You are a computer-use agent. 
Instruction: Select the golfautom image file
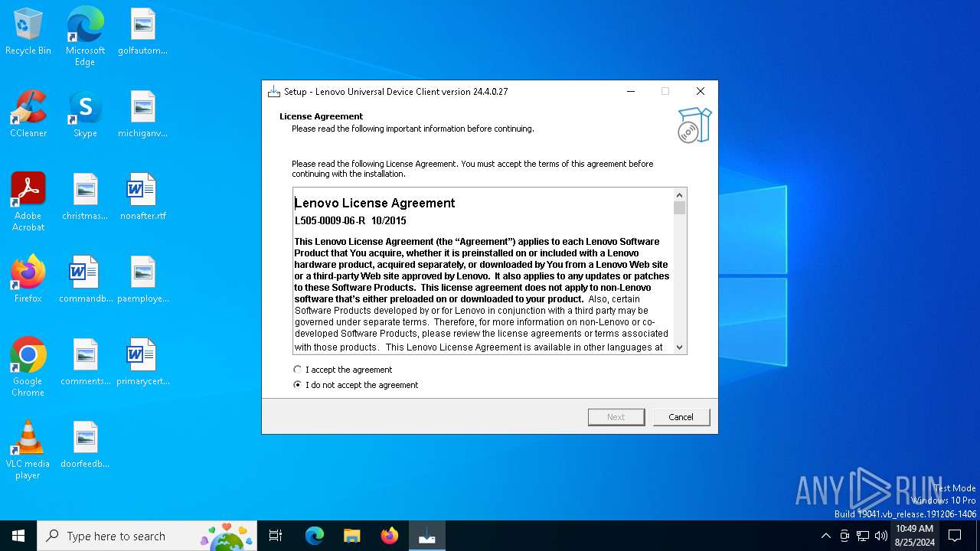(142, 32)
